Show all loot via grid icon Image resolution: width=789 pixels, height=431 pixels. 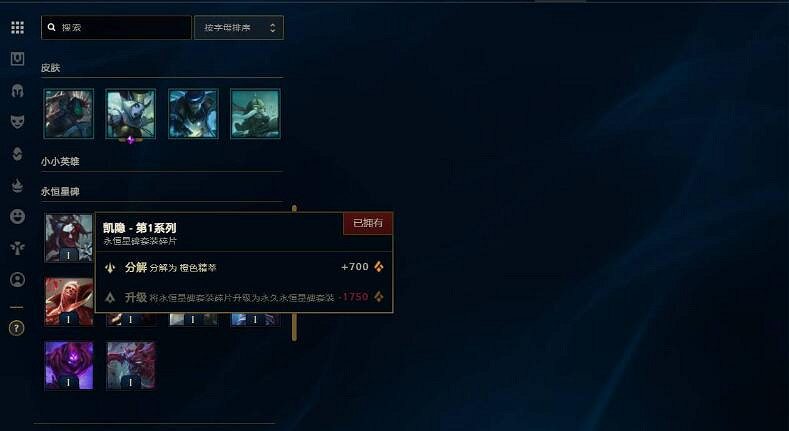(17, 27)
